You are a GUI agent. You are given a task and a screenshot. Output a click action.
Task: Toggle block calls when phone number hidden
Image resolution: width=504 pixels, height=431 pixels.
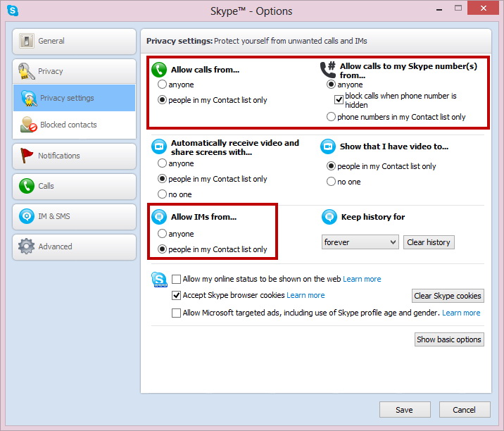click(x=339, y=100)
